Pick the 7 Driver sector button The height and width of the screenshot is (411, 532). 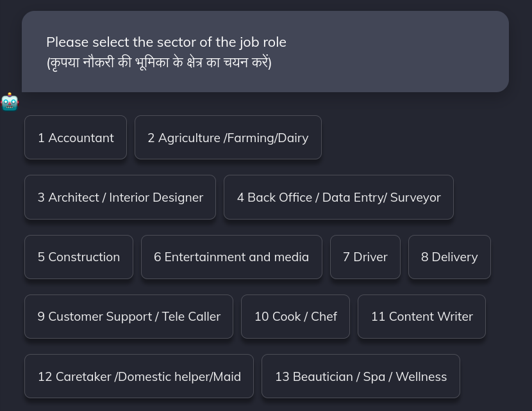(x=365, y=257)
